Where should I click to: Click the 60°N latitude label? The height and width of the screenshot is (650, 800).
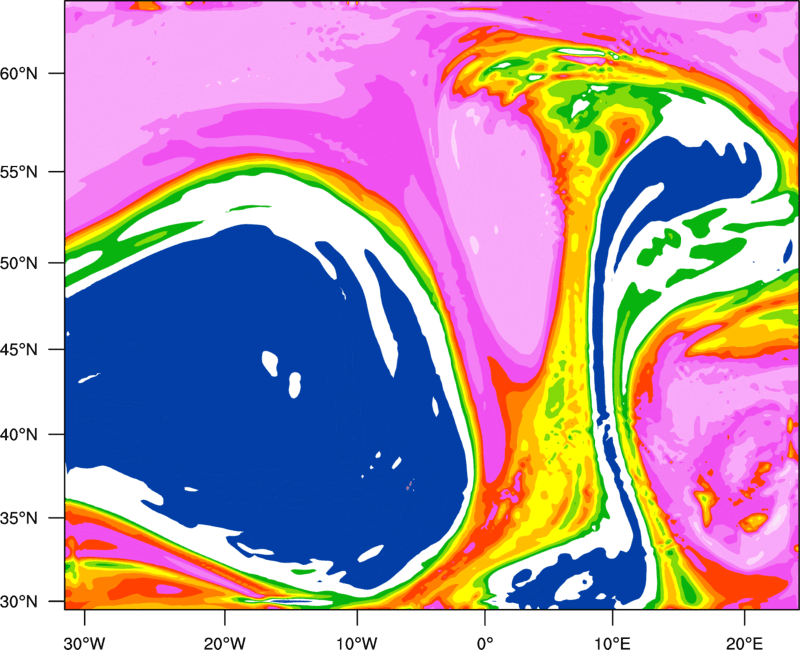(19, 73)
